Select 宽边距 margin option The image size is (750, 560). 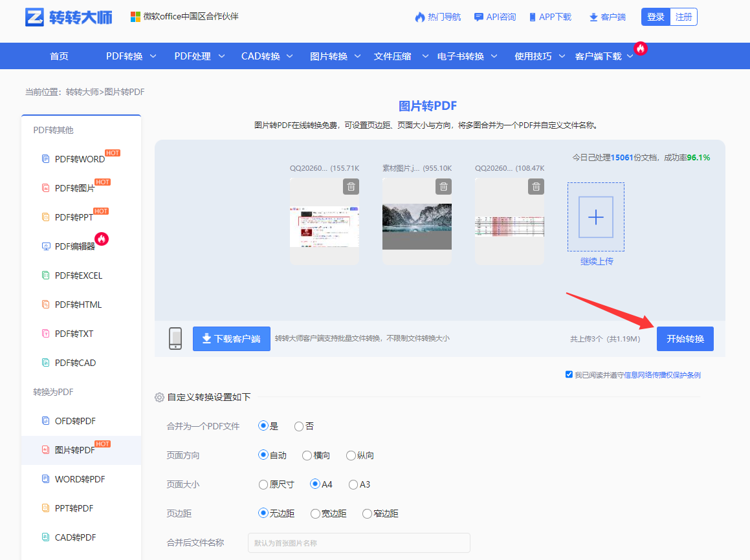[315, 513]
